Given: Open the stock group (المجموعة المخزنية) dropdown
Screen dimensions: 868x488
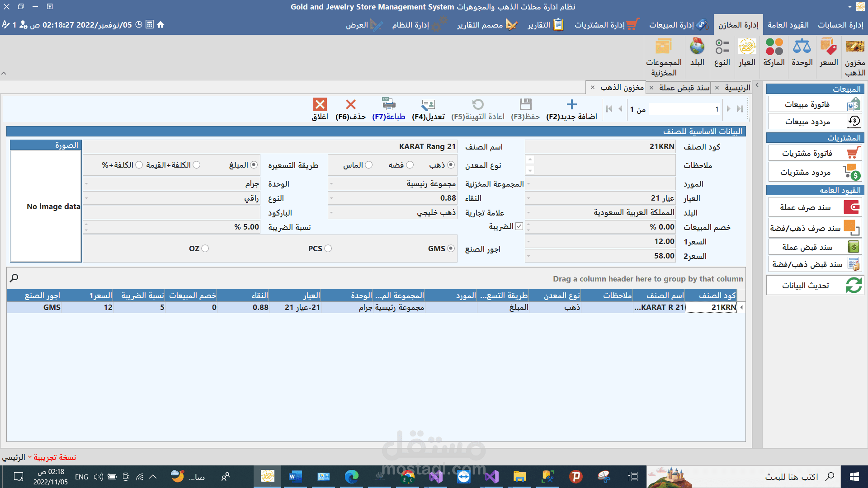Looking at the screenshot, I should point(331,184).
